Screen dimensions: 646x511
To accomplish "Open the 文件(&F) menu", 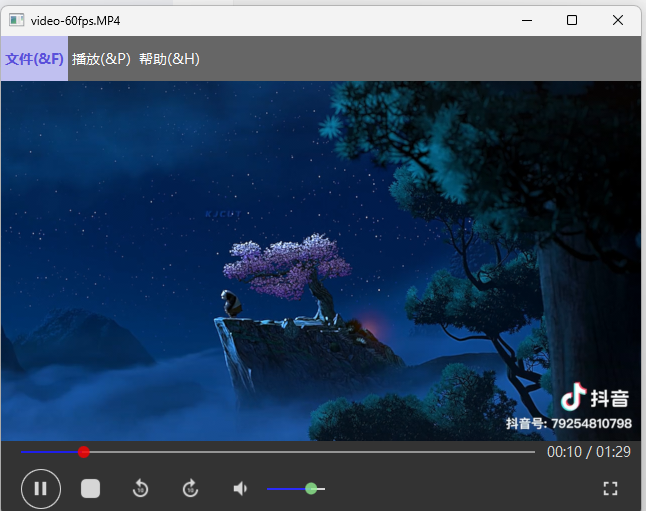I will [x=35, y=59].
